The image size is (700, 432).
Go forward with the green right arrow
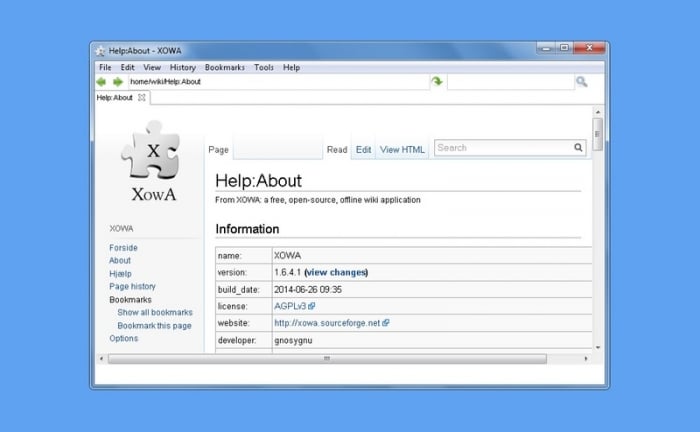[117, 82]
